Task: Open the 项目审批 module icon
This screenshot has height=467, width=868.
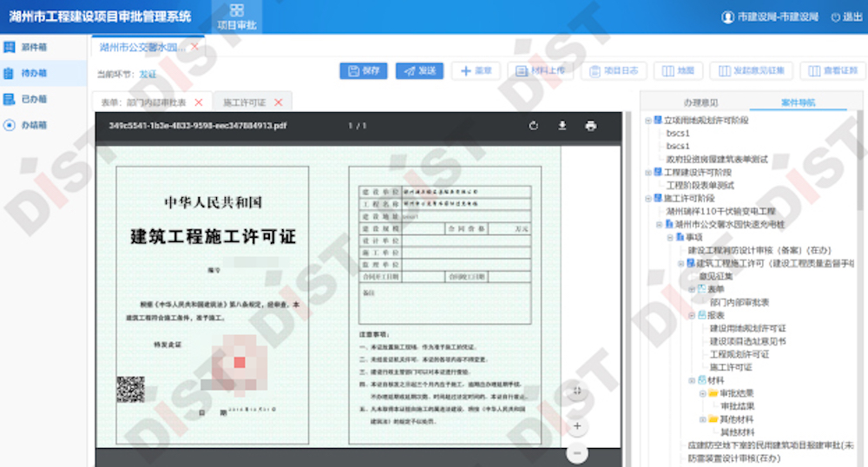Action: coord(236,16)
